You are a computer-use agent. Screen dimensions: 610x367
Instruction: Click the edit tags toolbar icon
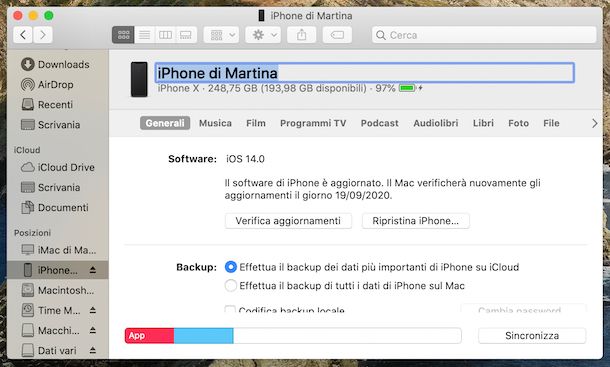[x=337, y=35]
